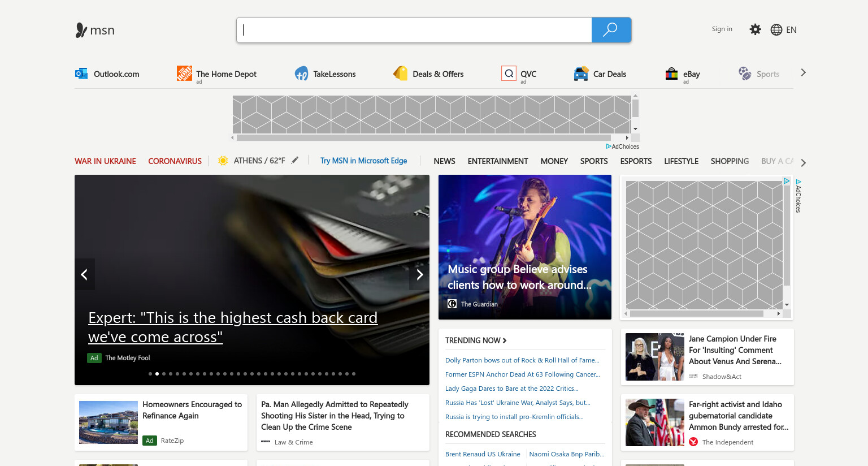
Task: Click the Sign in link
Action: pos(722,29)
